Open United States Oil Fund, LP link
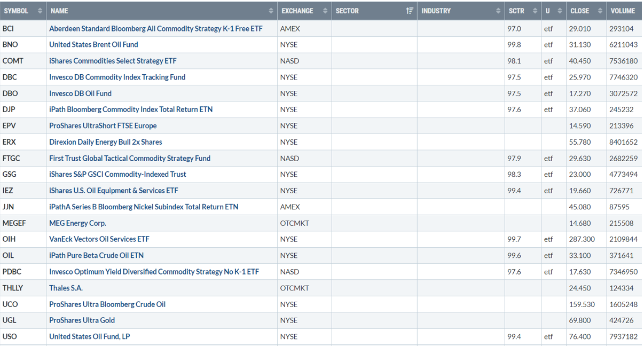 coord(89,336)
